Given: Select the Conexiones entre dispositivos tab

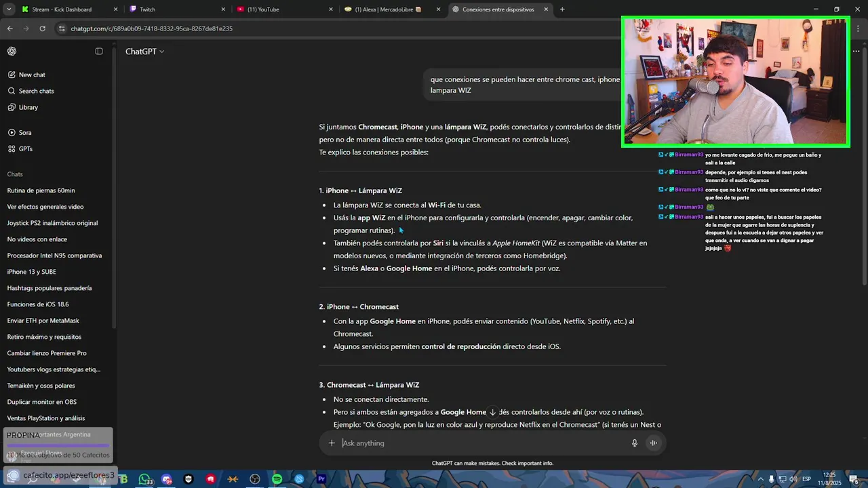Looking at the screenshot, I should 500,9.
